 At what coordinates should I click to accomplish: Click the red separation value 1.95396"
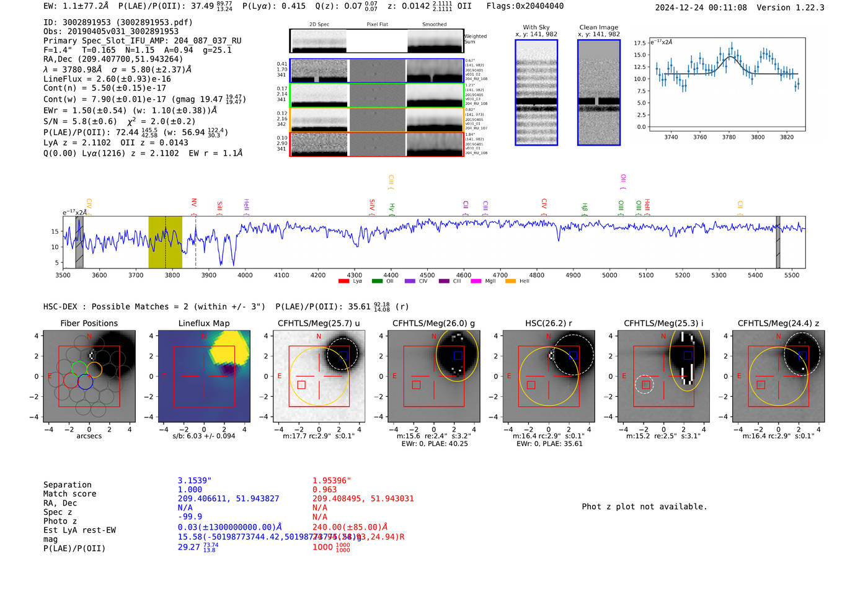click(332, 481)
